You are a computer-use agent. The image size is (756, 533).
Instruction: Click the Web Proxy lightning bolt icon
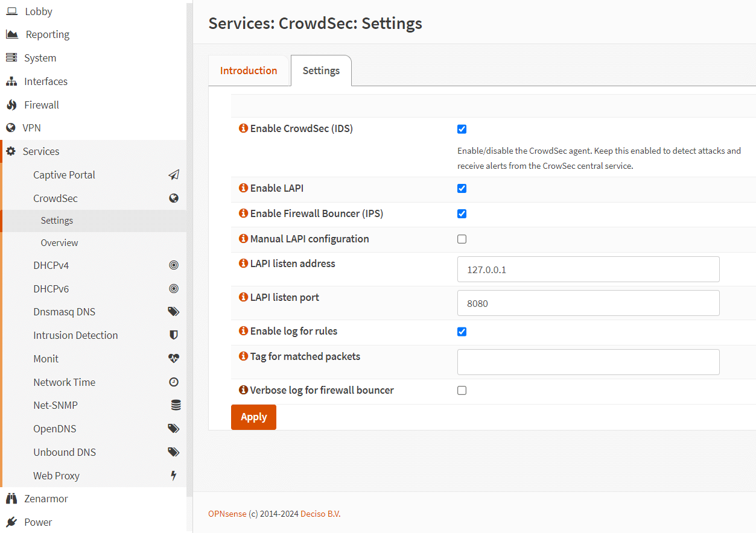point(174,475)
